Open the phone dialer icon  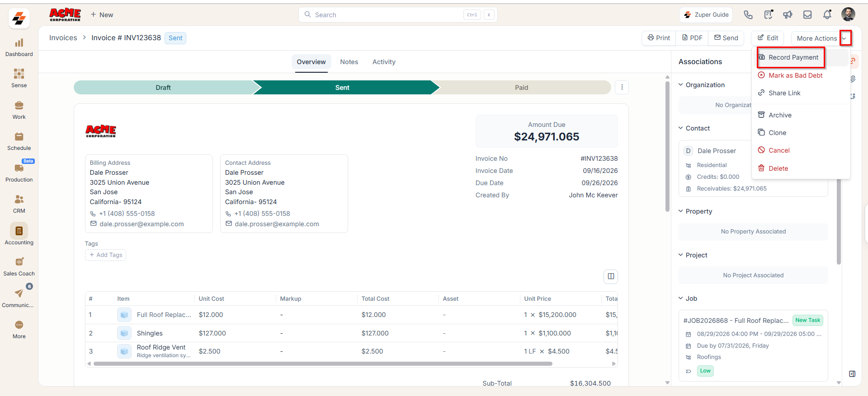click(x=748, y=15)
